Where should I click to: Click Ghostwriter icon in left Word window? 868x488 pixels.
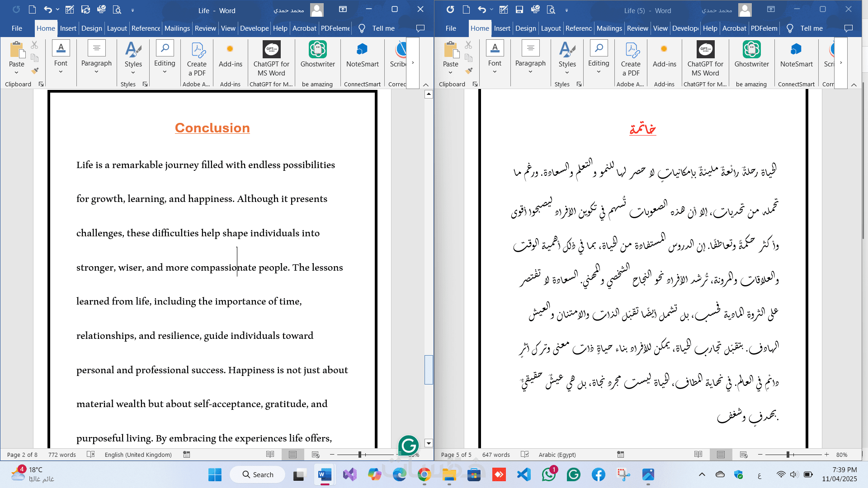[x=317, y=50]
